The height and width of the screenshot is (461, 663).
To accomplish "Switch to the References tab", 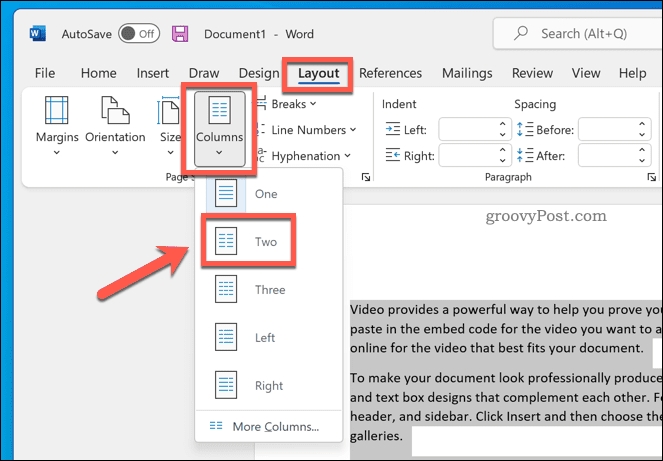I will click(390, 73).
